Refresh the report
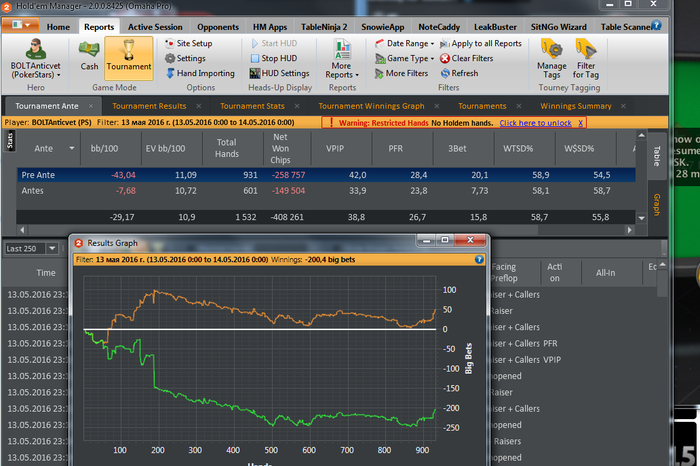Image resolution: width=700 pixels, height=466 pixels. (459, 73)
